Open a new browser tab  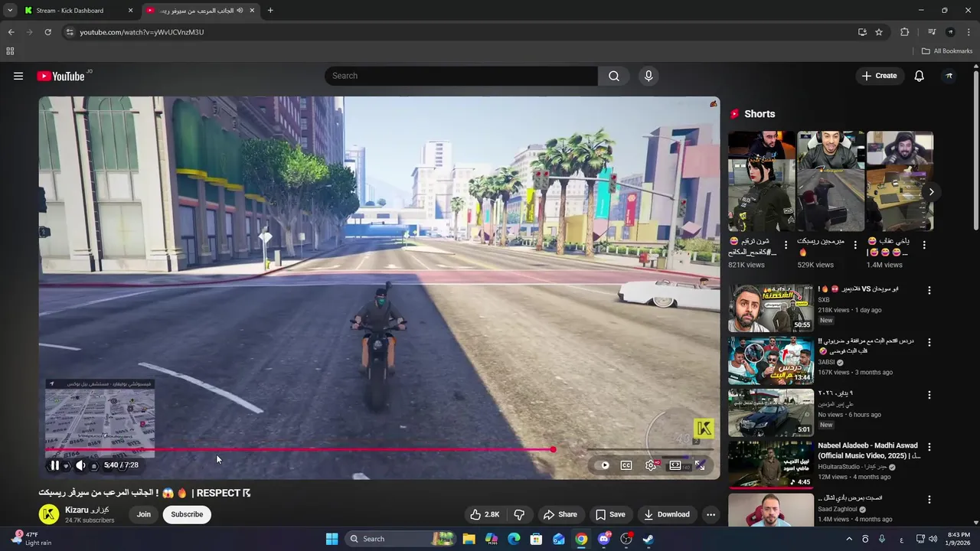tap(270, 11)
